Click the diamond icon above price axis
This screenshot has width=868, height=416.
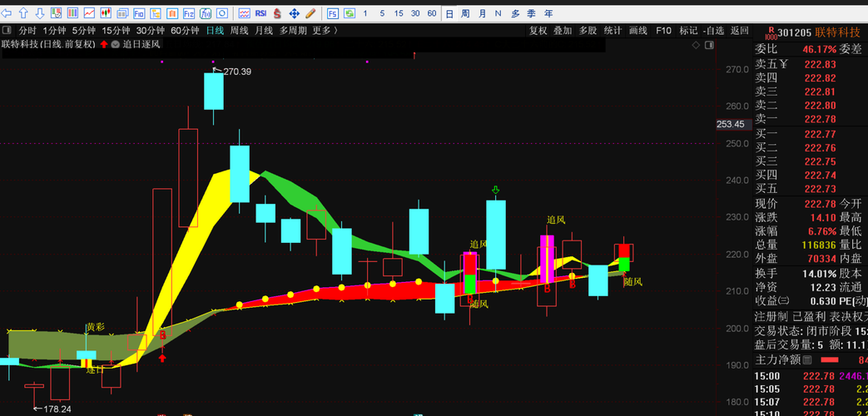point(696,46)
